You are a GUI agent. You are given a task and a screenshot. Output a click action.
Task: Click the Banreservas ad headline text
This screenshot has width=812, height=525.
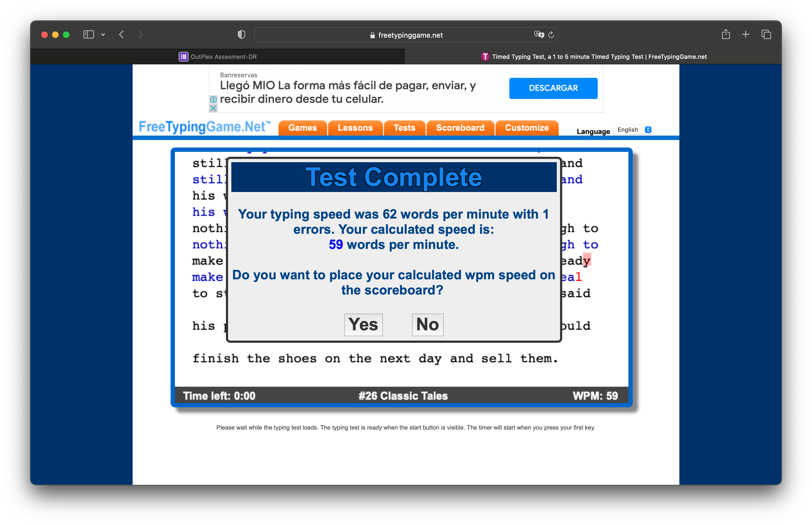coord(348,92)
